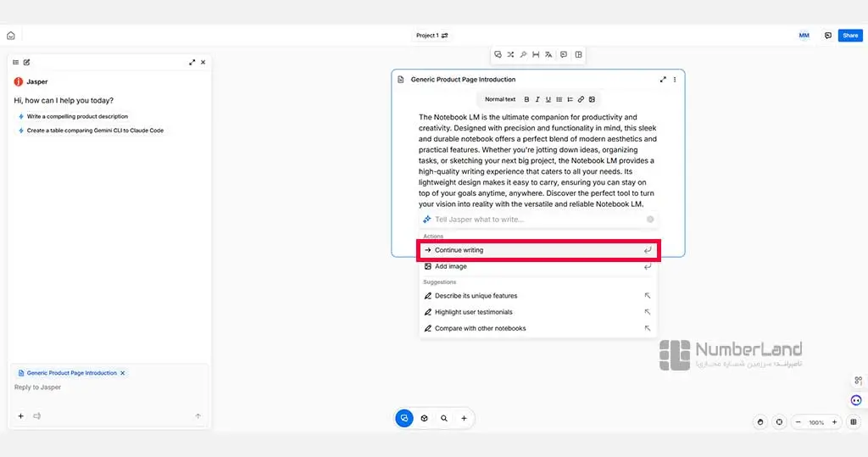The width and height of the screenshot is (868, 457).
Task: Open the Project 1 switcher
Action: (431, 36)
